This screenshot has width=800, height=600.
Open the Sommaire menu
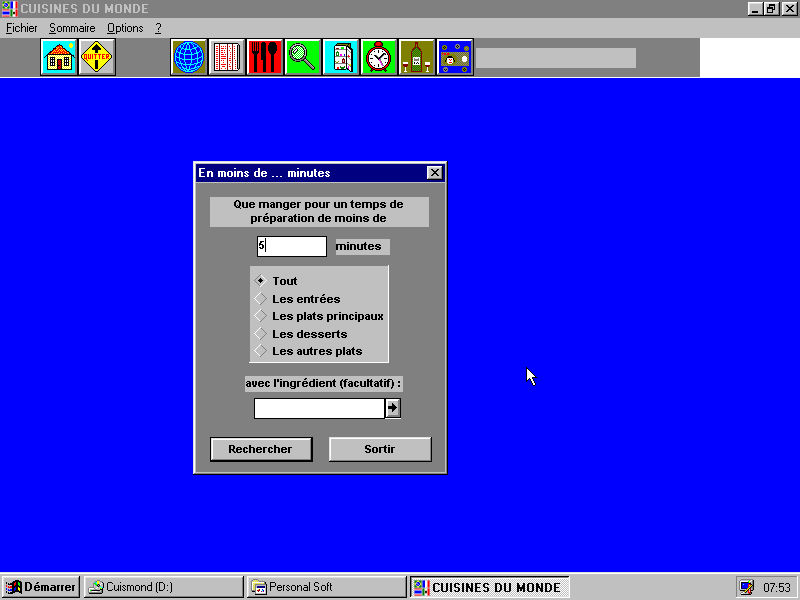pos(72,28)
